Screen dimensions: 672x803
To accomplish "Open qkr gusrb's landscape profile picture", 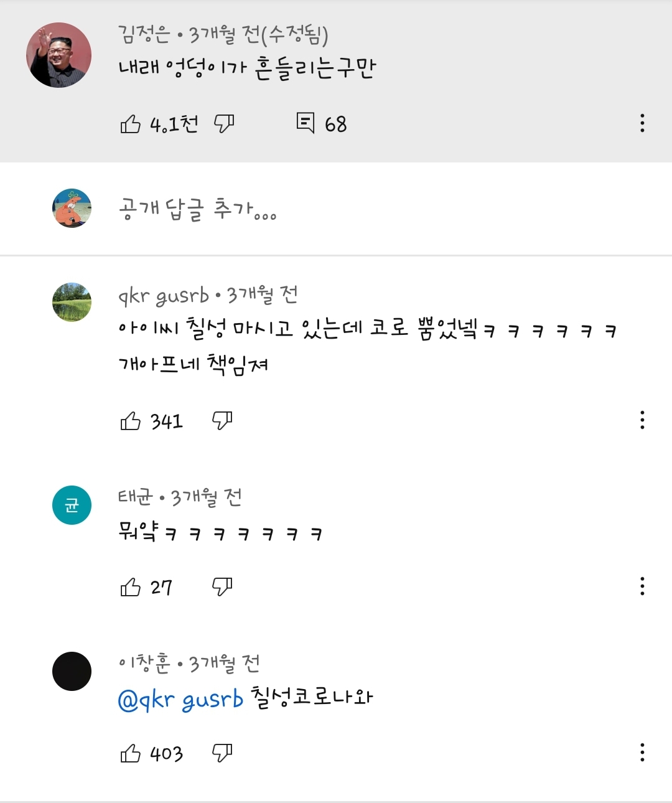I will [72, 302].
